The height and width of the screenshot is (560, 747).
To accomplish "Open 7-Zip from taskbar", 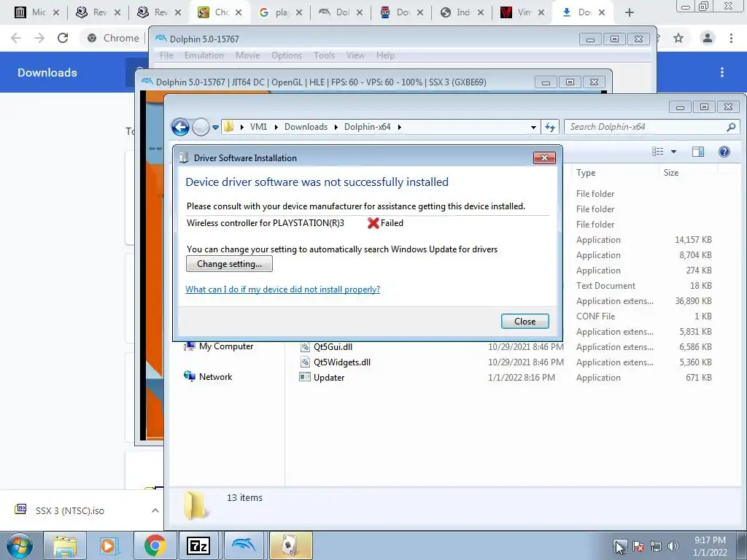I will [198, 545].
